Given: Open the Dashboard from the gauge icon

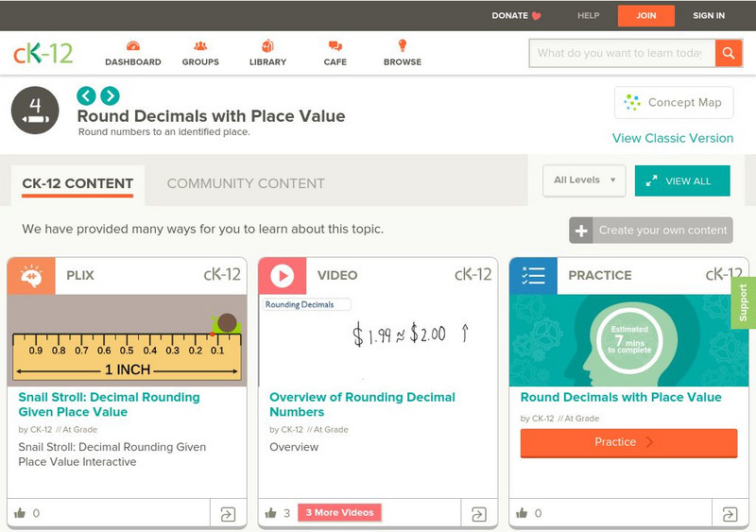Looking at the screenshot, I should pyautogui.click(x=133, y=46).
